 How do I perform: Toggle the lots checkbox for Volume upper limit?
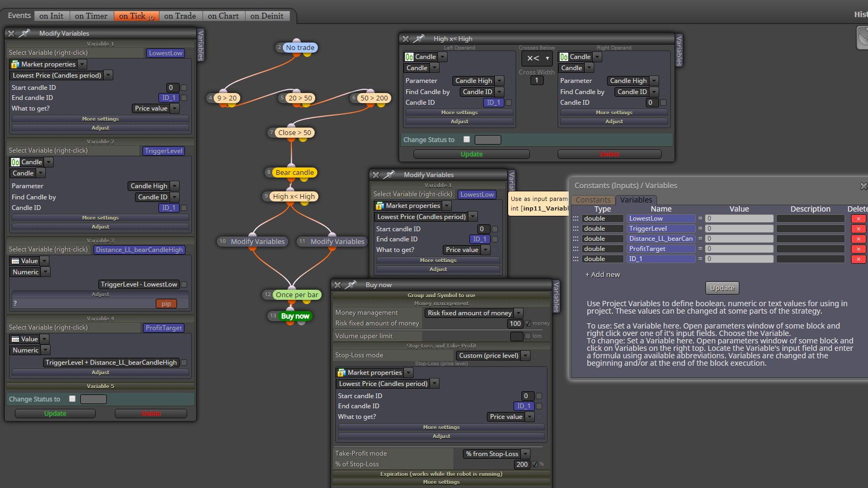click(528, 336)
